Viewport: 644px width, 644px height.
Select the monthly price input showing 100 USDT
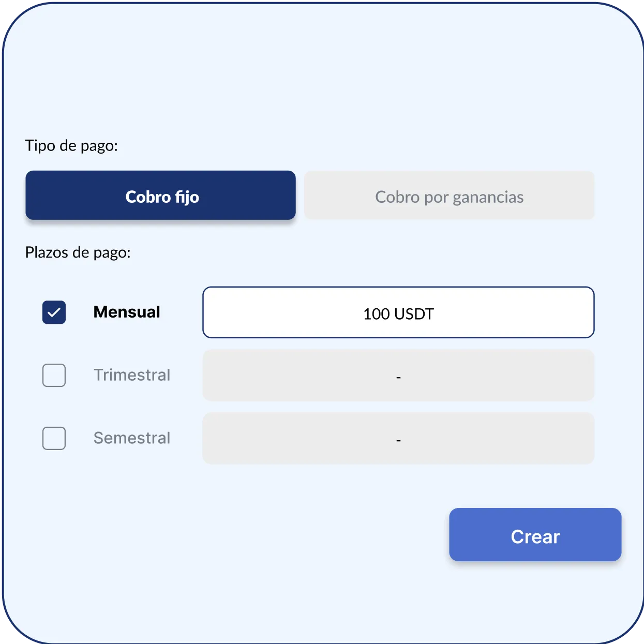(x=398, y=312)
